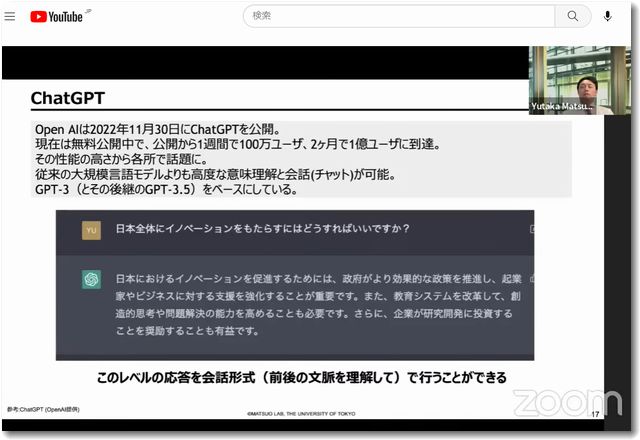This screenshot has width=640, height=440.
Task: Click the 参考:ChatGPT reference footnote
Action: (x=43, y=409)
